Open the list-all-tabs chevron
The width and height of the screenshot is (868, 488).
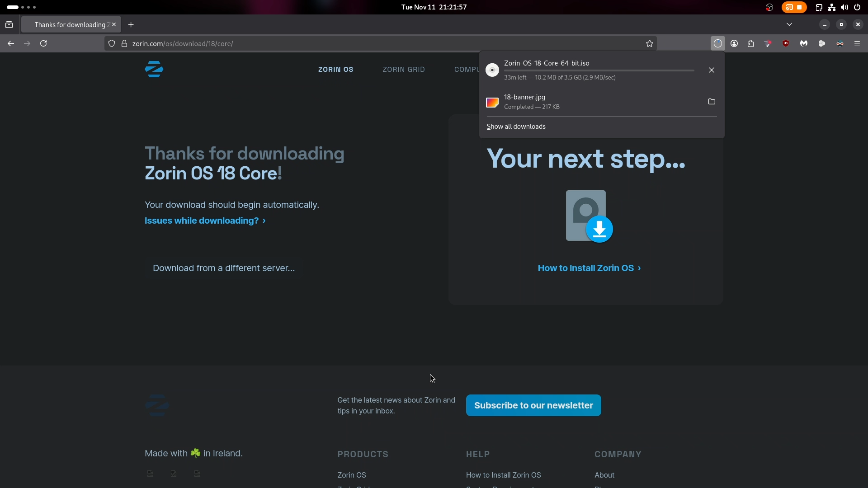789,24
